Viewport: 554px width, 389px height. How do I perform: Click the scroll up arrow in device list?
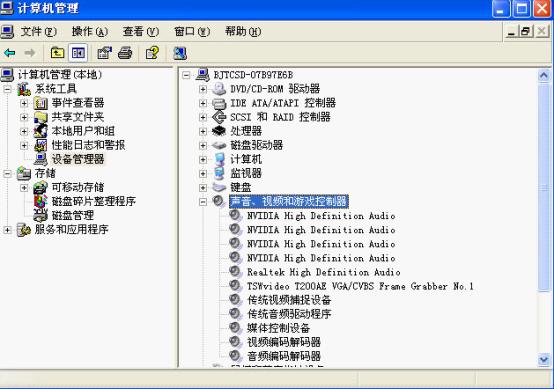[544, 76]
